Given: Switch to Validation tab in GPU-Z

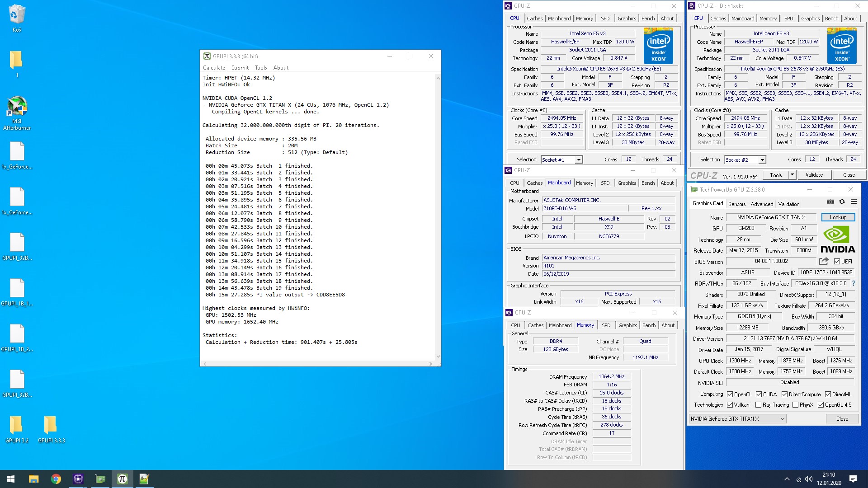Looking at the screenshot, I should tap(789, 204).
